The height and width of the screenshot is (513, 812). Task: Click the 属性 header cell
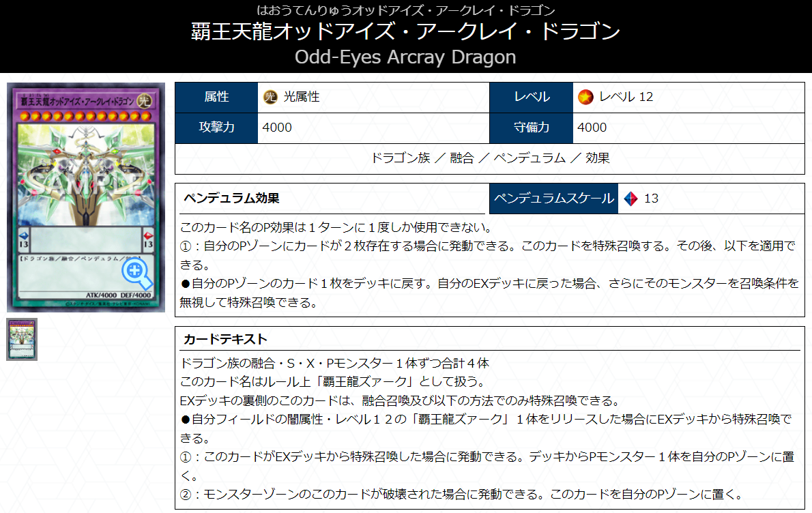[x=216, y=98]
